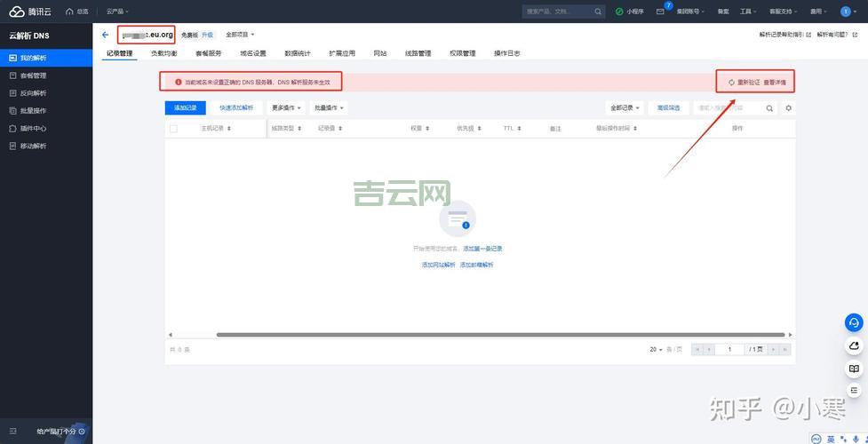Image resolution: width=868 pixels, height=444 pixels.
Task: Click the 升级 upgrade link
Action: click(207, 35)
